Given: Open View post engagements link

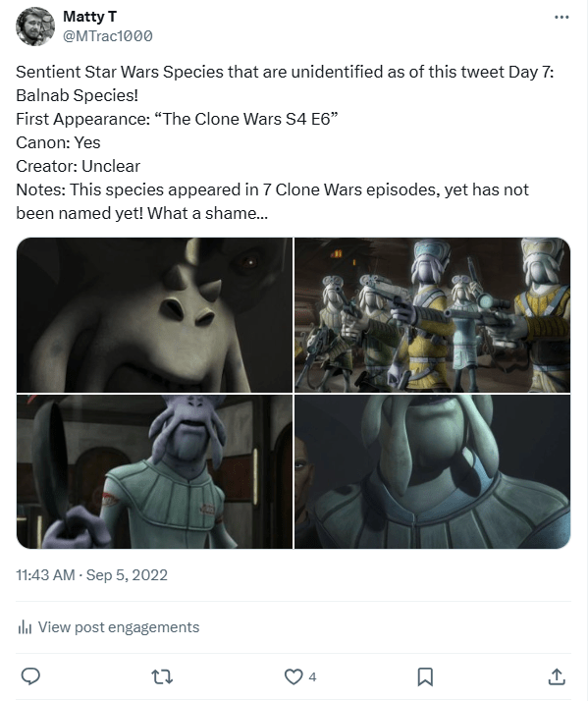Looking at the screenshot, I should coord(119,627).
